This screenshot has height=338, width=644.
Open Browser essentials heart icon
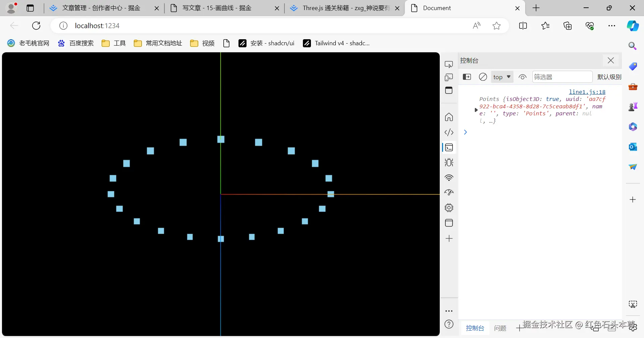(590, 26)
